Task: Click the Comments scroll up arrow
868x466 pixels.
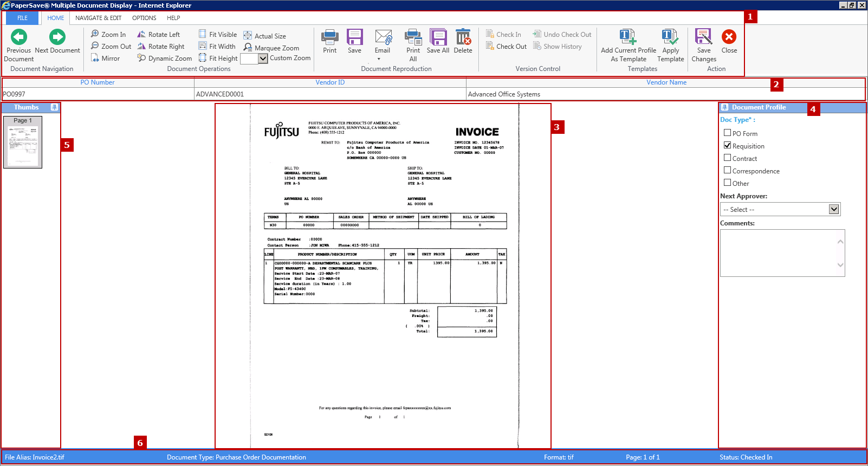Action: [x=840, y=241]
